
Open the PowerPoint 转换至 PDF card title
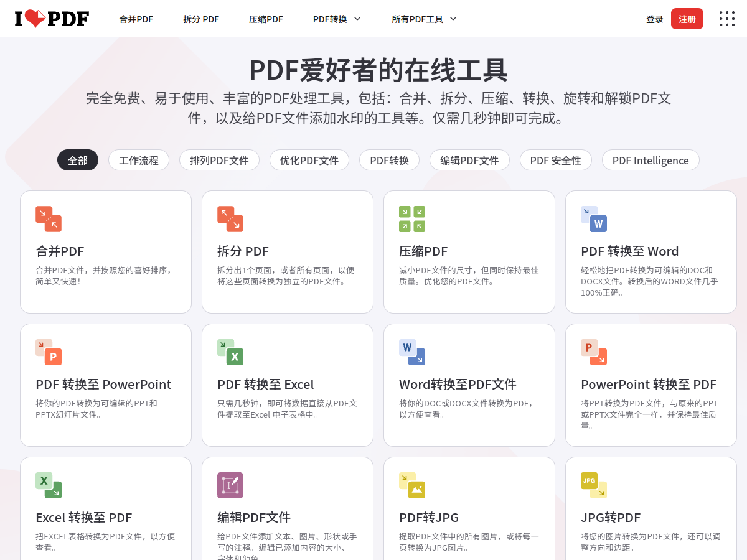pos(649,385)
